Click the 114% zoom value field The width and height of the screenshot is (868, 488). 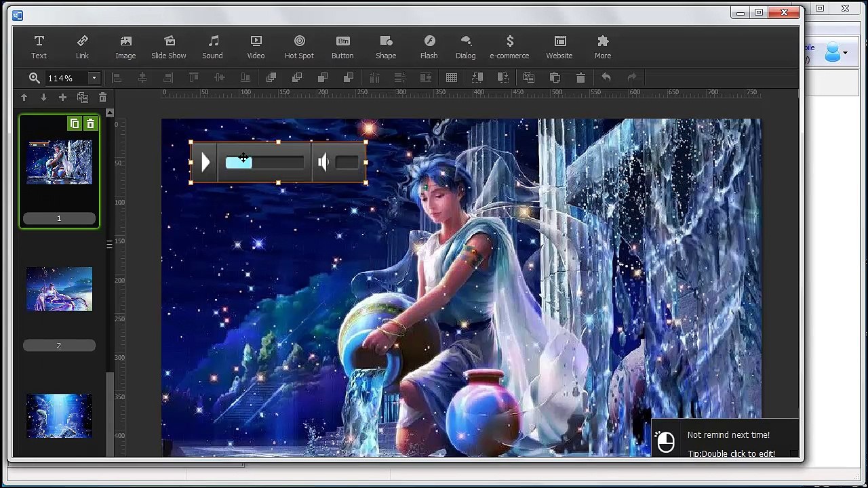point(66,78)
